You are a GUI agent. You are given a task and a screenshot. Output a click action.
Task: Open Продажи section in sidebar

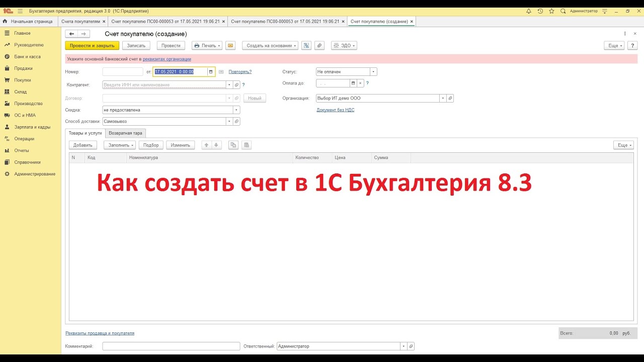click(x=23, y=68)
